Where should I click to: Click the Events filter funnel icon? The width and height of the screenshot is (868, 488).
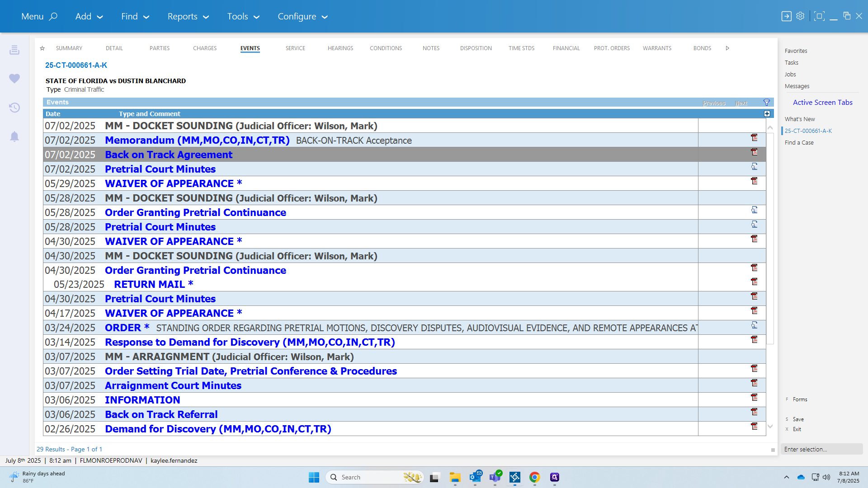pos(767,103)
